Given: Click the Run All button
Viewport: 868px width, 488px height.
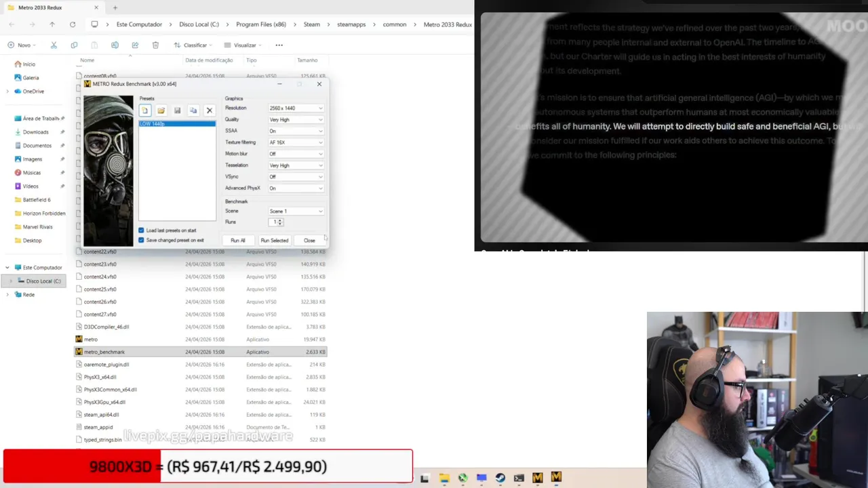Looking at the screenshot, I should click(x=237, y=241).
